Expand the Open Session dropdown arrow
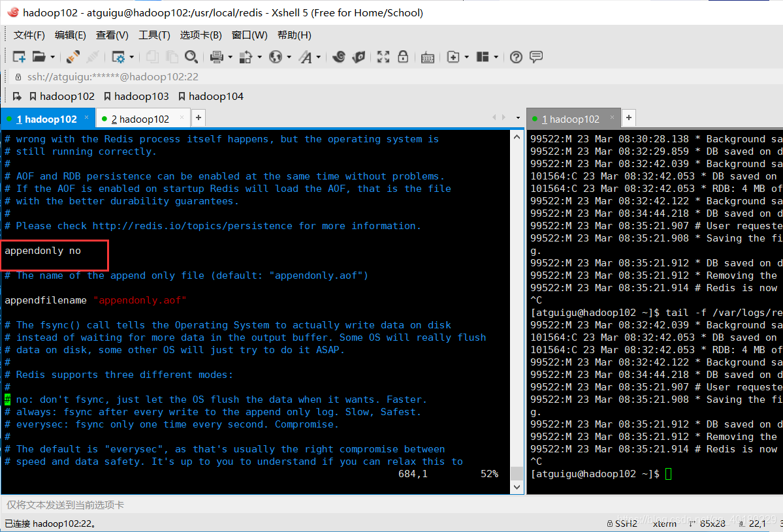Screen dimensions: 783x532 tap(52, 57)
